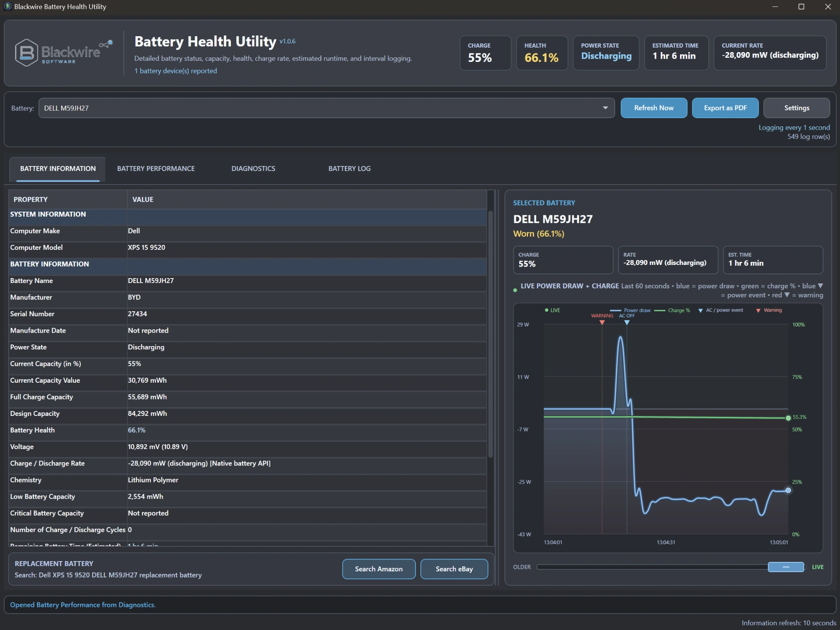Click the Battery dropdown arrow

tap(605, 108)
